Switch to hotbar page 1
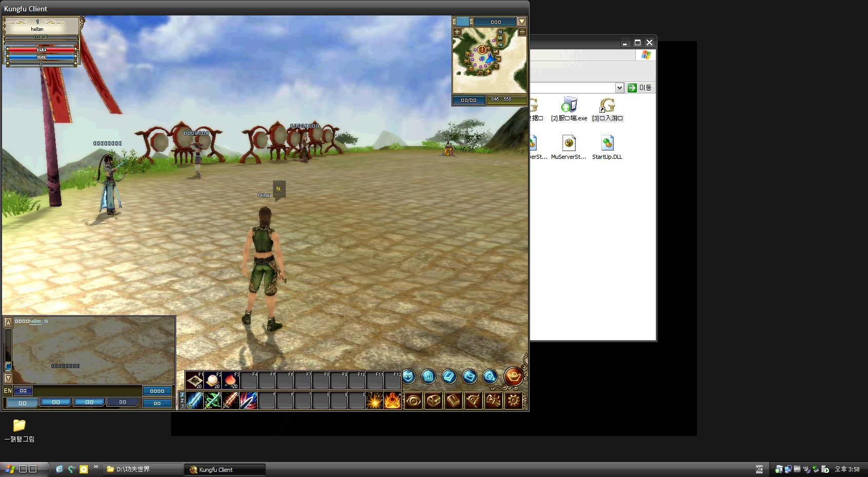Image resolution: width=868 pixels, height=477 pixels. [182, 406]
